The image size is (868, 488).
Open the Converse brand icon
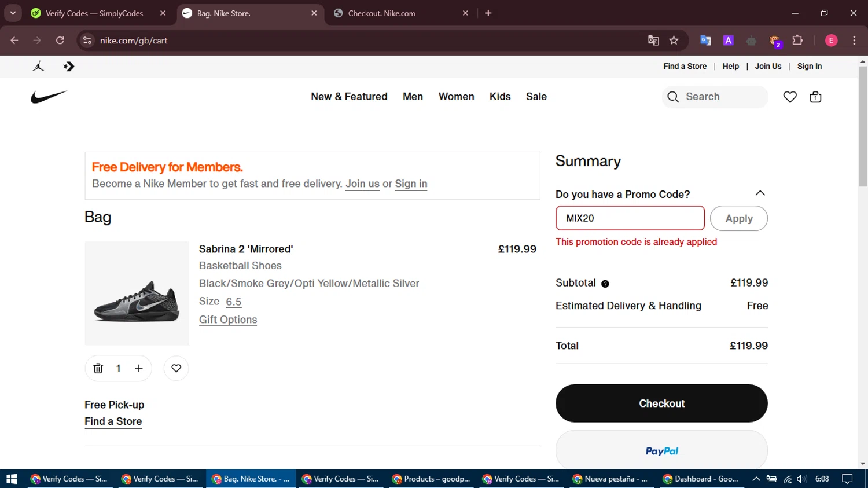coord(69,67)
